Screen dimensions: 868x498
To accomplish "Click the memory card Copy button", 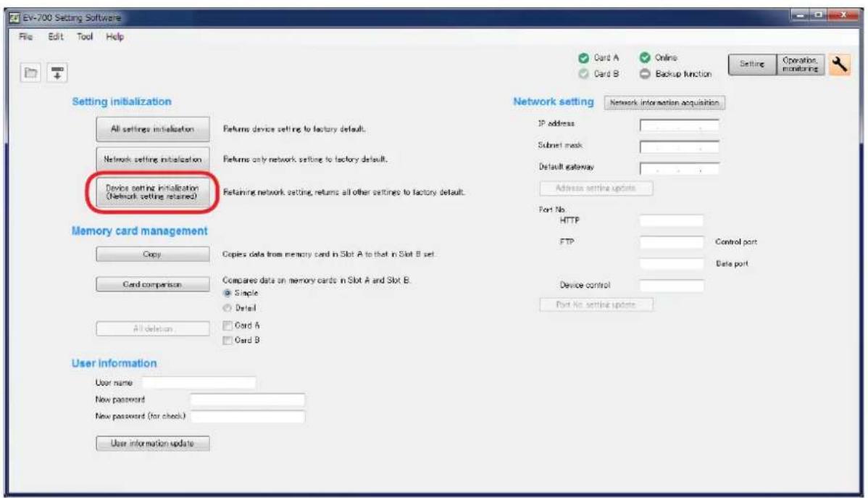I will pyautogui.click(x=153, y=254).
